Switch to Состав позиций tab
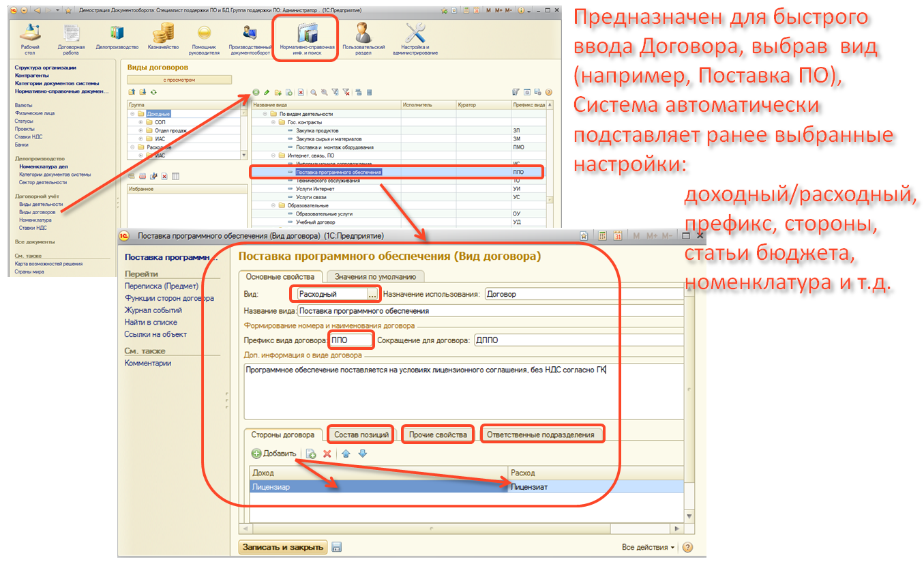Image resolution: width=924 pixels, height=562 pixels. pyautogui.click(x=361, y=434)
